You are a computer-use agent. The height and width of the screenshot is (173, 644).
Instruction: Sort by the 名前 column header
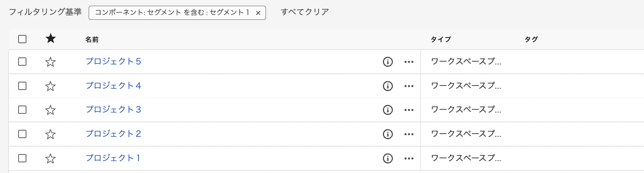click(92, 40)
